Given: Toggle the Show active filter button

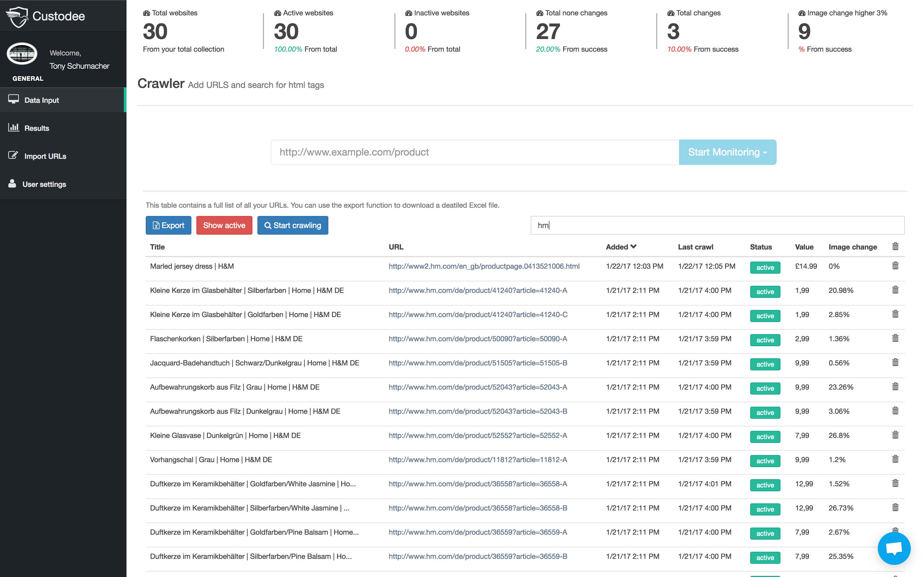Looking at the screenshot, I should (224, 226).
